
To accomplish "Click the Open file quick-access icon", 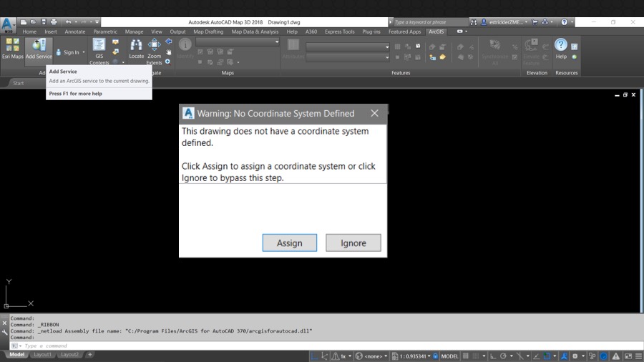I will tap(33, 21).
